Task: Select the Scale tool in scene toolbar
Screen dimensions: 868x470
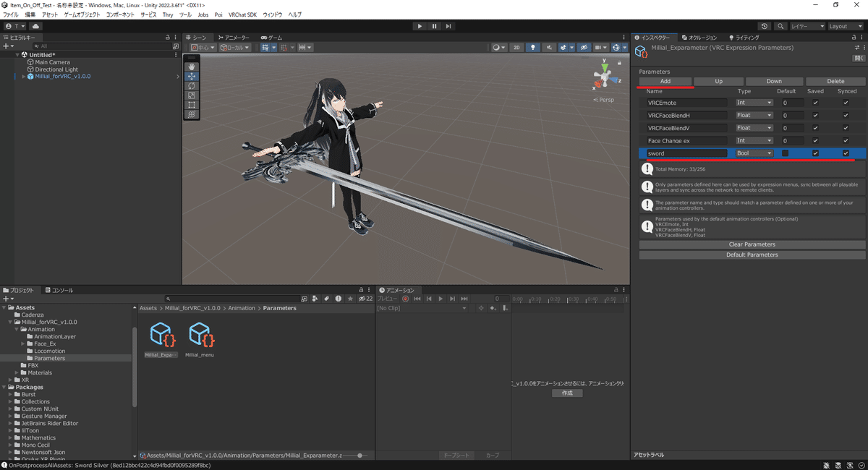Action: (192, 95)
